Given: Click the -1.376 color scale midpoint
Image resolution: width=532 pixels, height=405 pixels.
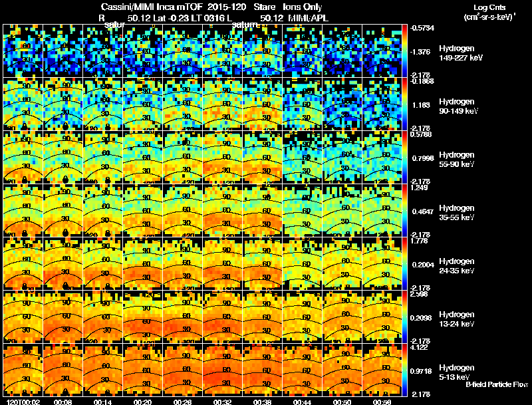Looking at the screenshot, I should [x=420, y=52].
